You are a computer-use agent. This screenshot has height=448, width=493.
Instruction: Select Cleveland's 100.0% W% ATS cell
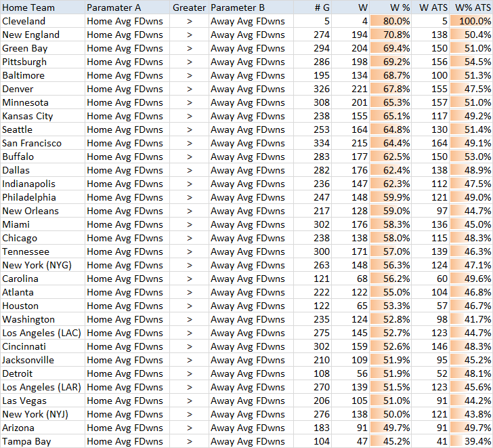[x=471, y=21]
